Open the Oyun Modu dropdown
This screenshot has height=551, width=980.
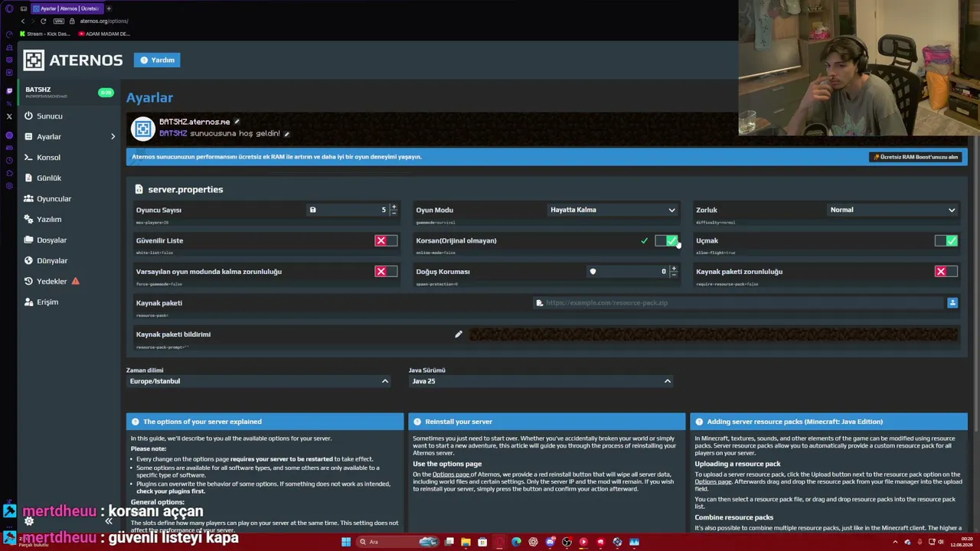point(612,210)
